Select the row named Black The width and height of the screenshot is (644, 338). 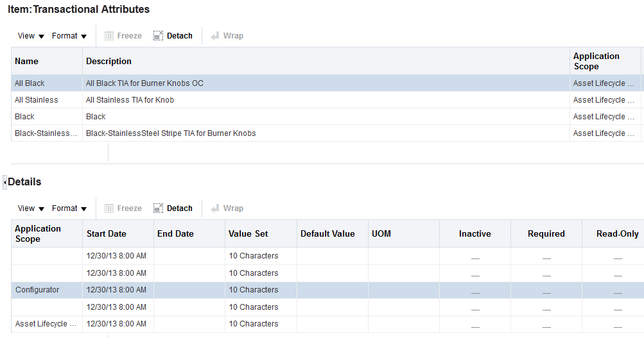pyautogui.click(x=25, y=117)
